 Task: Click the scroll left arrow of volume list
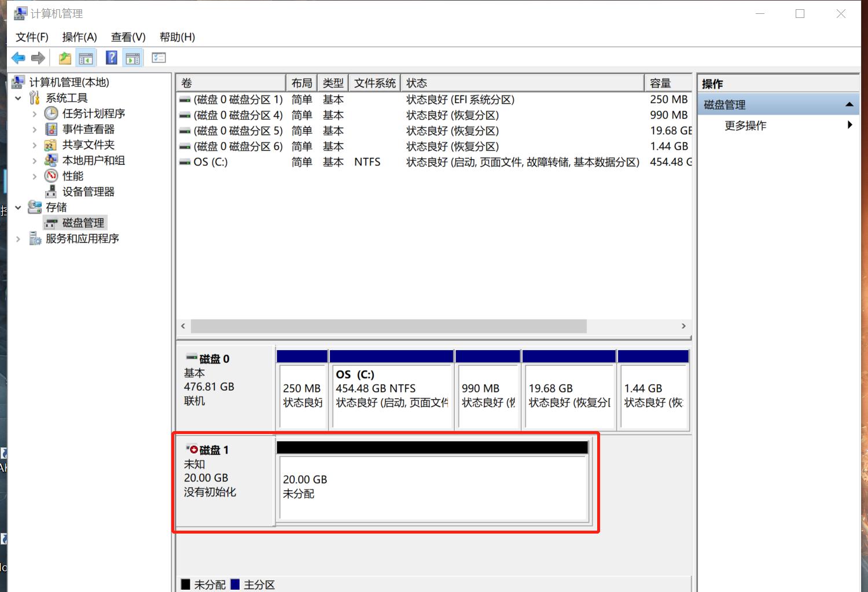click(x=183, y=326)
